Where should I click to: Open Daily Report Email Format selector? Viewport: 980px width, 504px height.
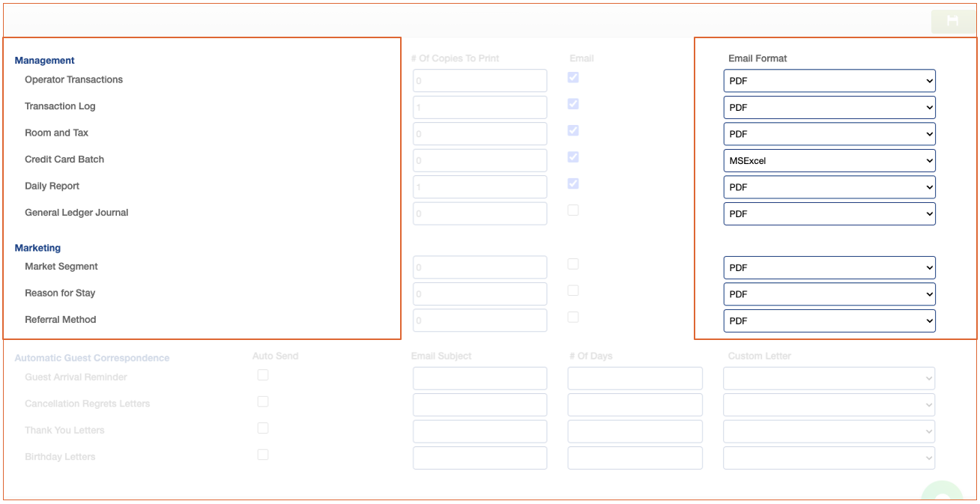click(x=829, y=187)
